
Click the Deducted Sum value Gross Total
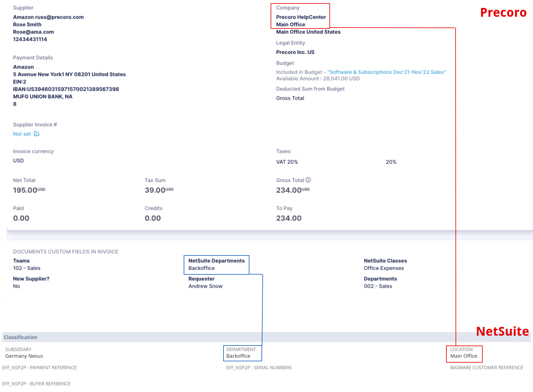coord(290,98)
